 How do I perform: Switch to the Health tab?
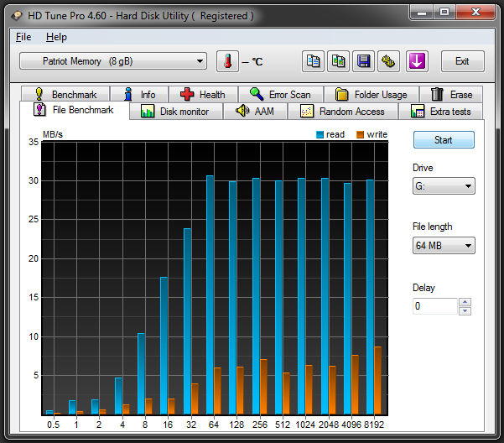[202, 95]
